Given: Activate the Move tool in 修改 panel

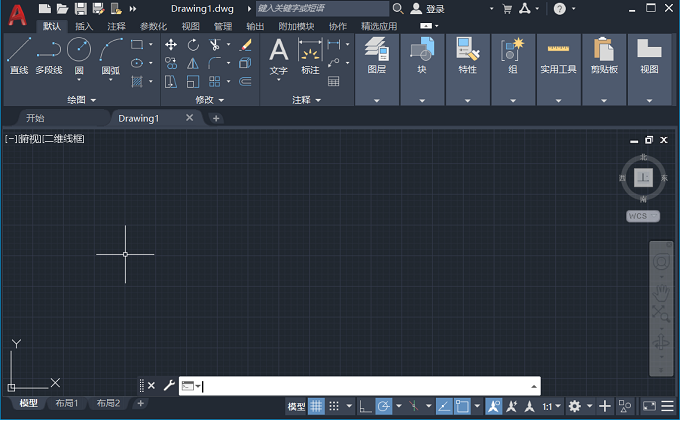Looking at the screenshot, I should click(171, 45).
